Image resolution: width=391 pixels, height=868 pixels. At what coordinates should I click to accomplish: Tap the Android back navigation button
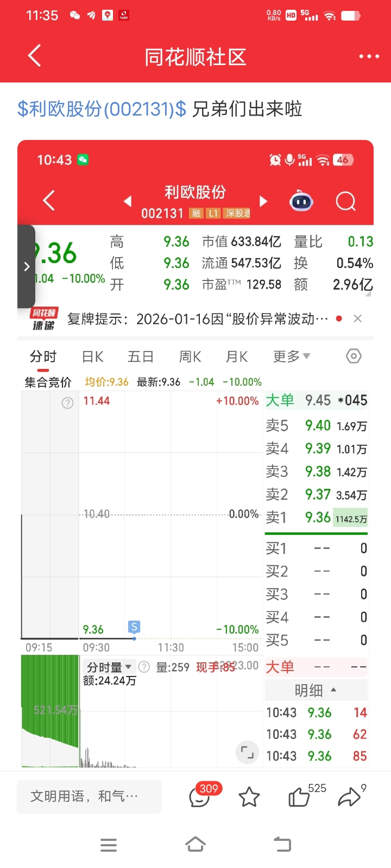(x=282, y=845)
